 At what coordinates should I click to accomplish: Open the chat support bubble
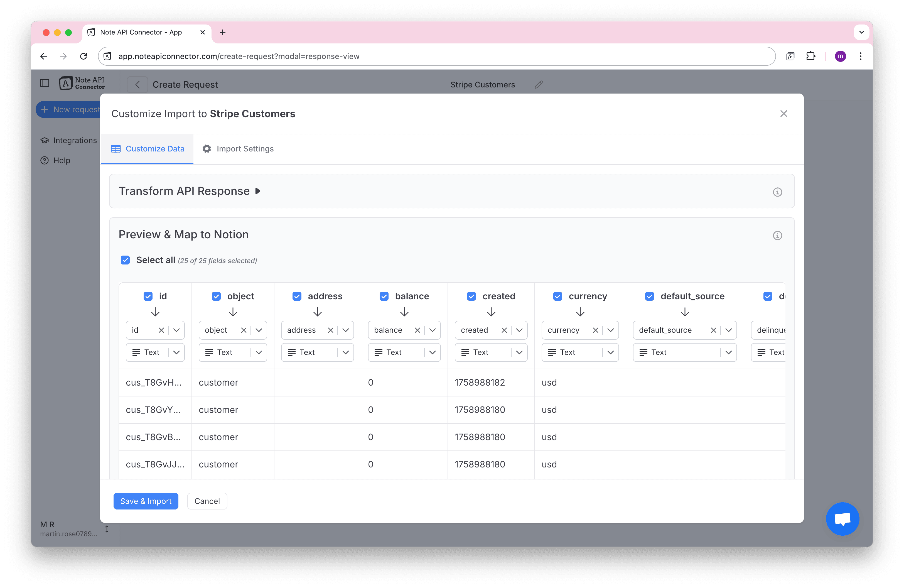click(x=842, y=518)
